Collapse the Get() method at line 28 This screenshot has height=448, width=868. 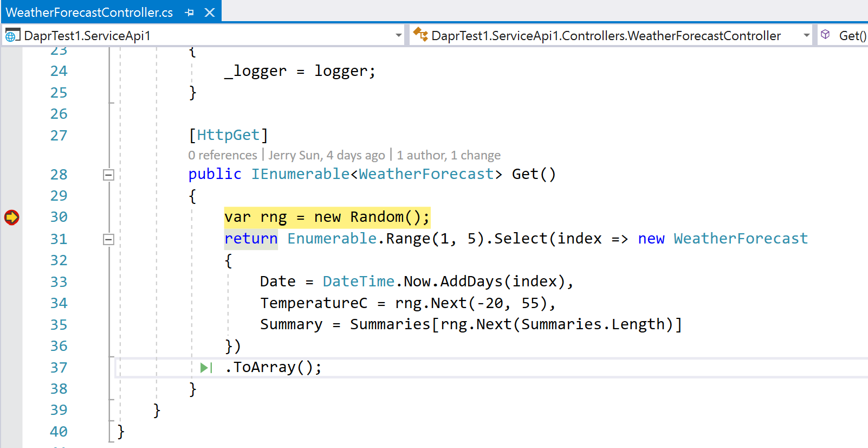tap(108, 175)
